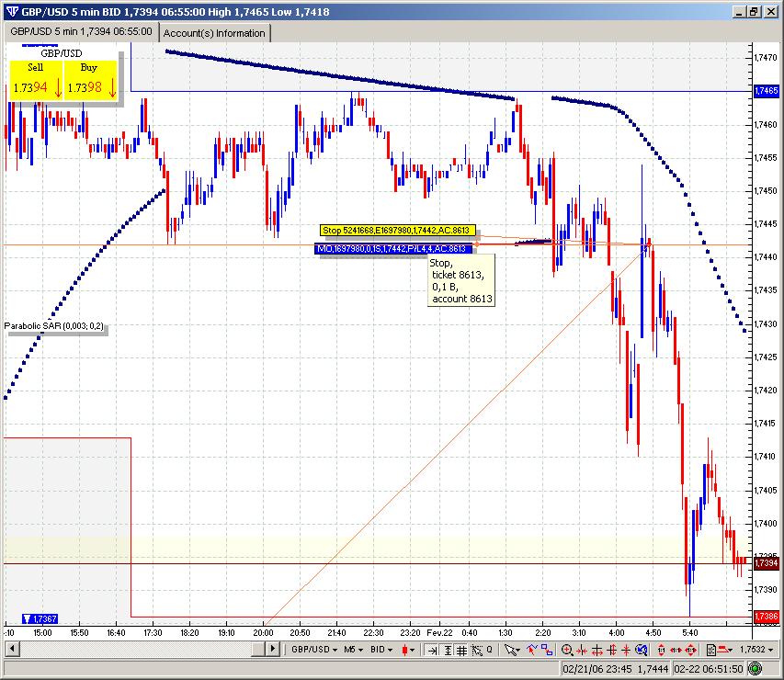
Task: Open the GBP/USD symbol dropdown in toolbar
Action: pos(313,650)
